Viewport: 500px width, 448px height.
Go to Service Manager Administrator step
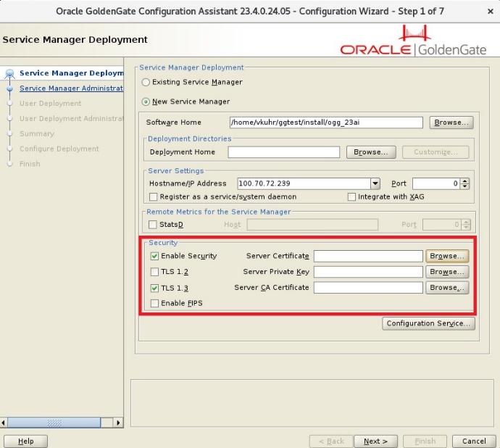point(72,88)
